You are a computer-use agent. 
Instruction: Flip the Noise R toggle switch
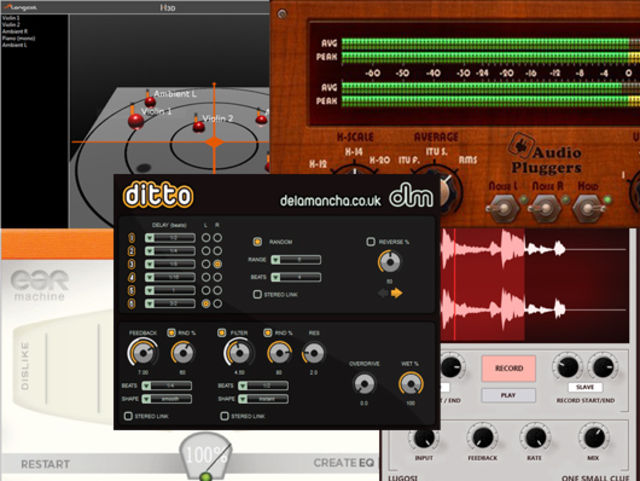coord(545,208)
